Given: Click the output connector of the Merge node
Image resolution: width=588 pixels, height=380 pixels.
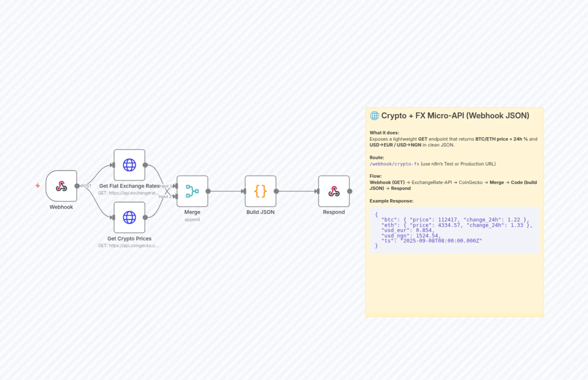Looking at the screenshot, I should click(x=208, y=191).
